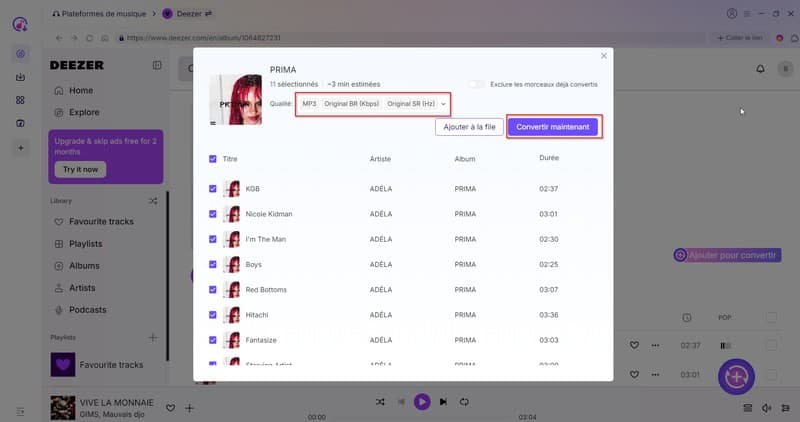Click Convertir maintenant button
This screenshot has height=422, width=800.
click(x=553, y=127)
